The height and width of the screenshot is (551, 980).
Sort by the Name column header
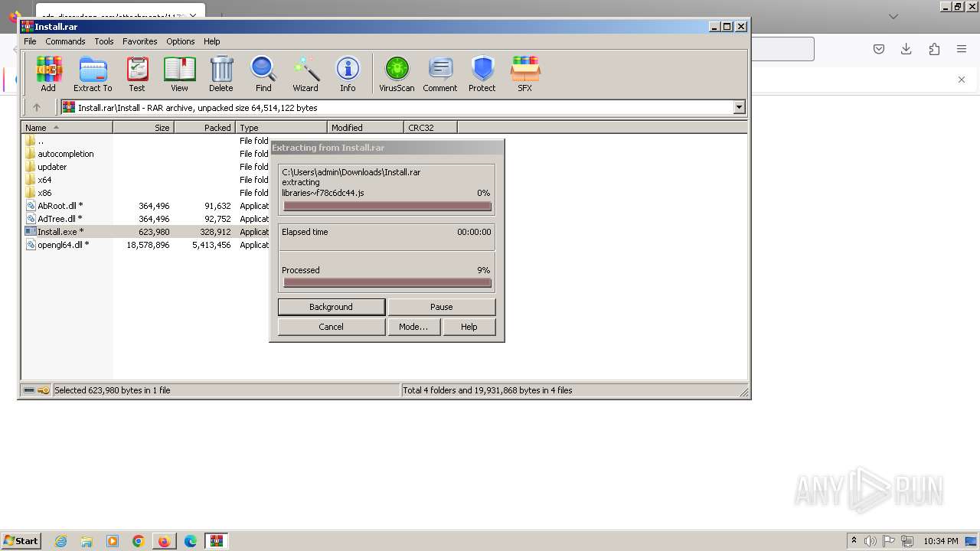point(67,127)
